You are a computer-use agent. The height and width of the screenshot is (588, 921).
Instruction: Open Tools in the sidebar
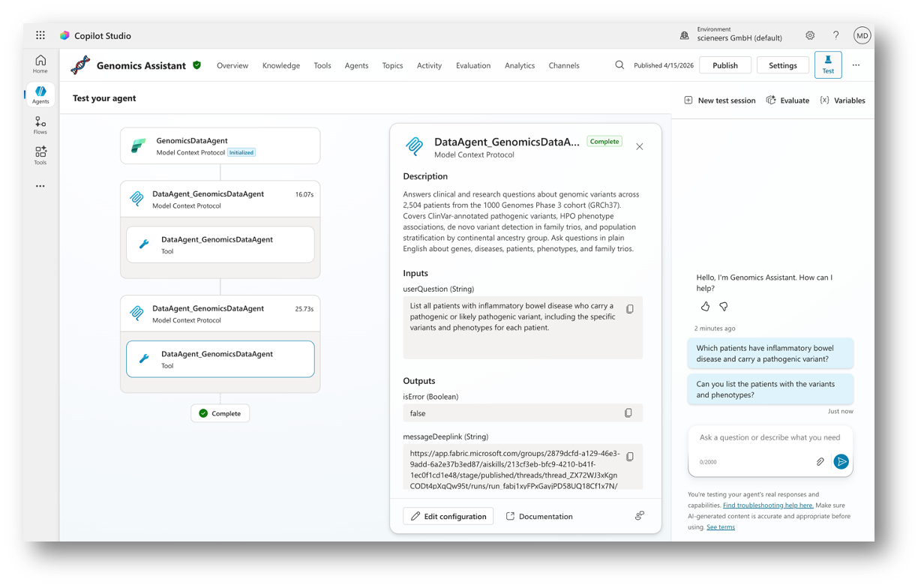click(40, 155)
